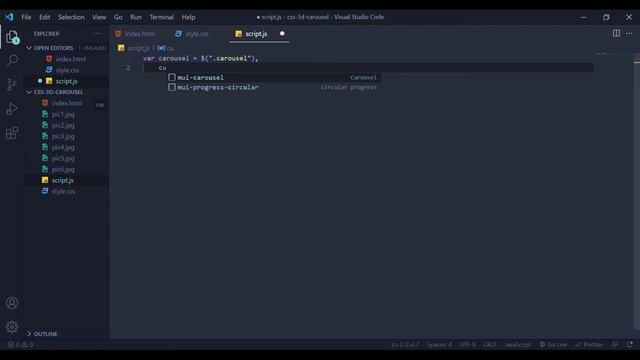Open the View menu
The height and width of the screenshot is (360, 640).
(99, 17)
